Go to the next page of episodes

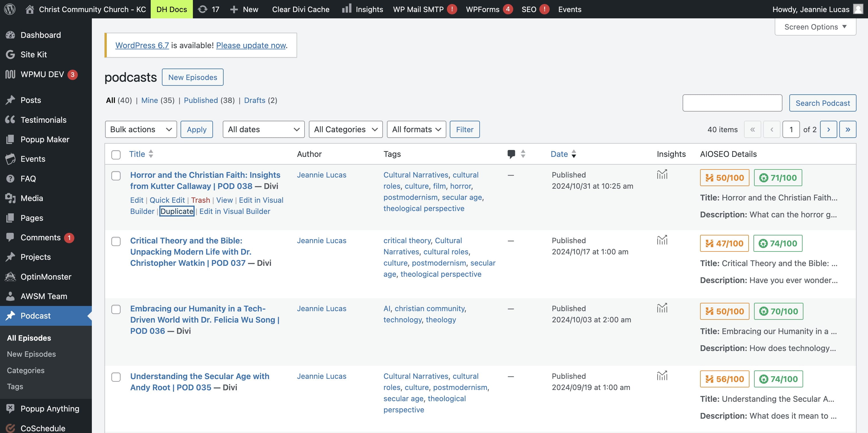tap(829, 129)
